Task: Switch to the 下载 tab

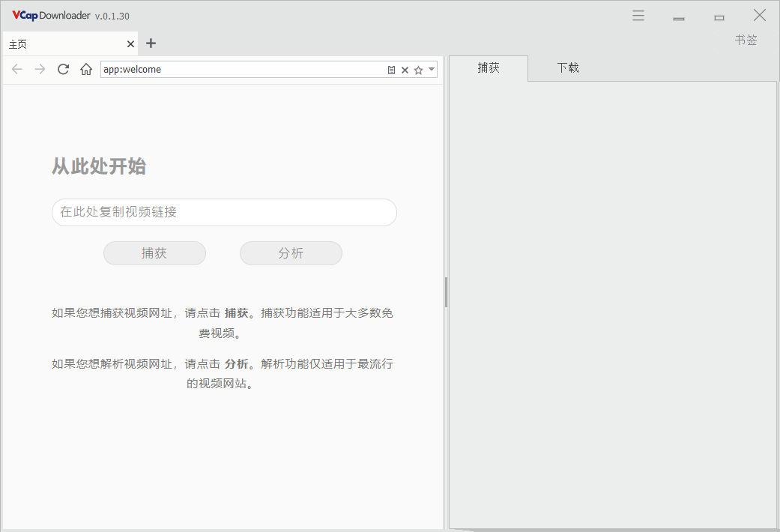Action: pos(567,67)
